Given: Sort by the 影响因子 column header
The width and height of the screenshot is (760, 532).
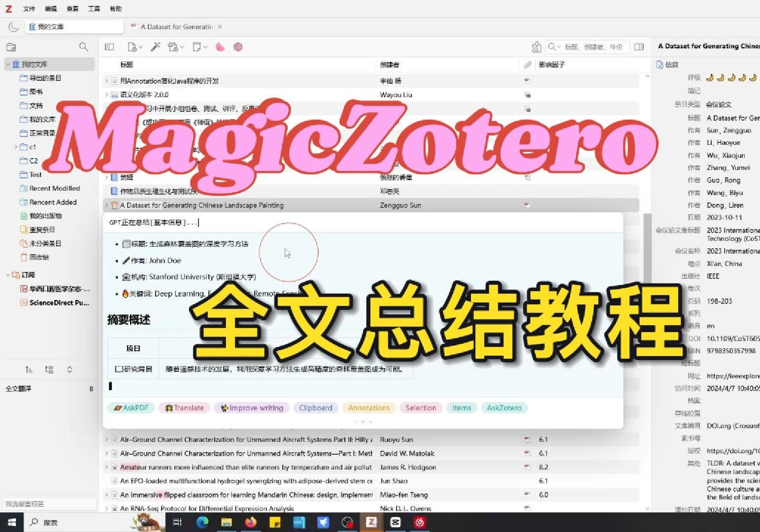Looking at the screenshot, I should (x=552, y=65).
